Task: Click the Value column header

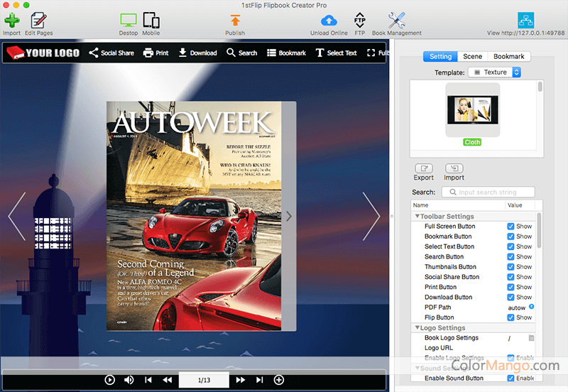Action: 520,205
